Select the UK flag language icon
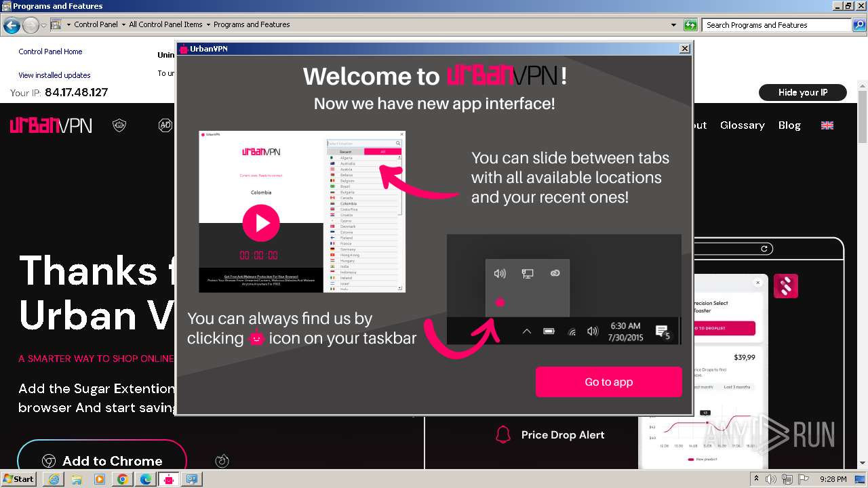 pyautogui.click(x=827, y=125)
